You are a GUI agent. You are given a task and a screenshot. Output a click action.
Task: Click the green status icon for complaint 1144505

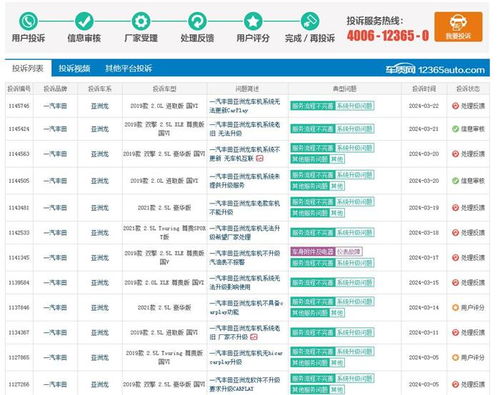(455, 181)
